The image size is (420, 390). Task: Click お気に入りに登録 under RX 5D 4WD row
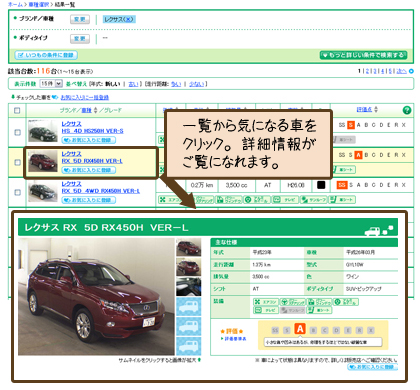click(89, 200)
